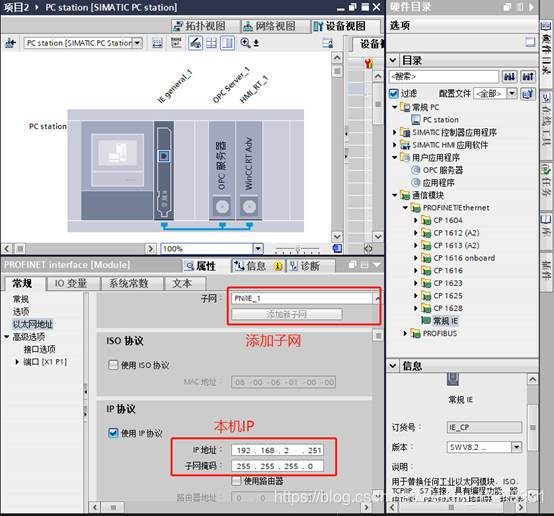Screen dimensions: 554x516
Task: Switch to the 拓扑视图 tab
Action: tap(204, 26)
